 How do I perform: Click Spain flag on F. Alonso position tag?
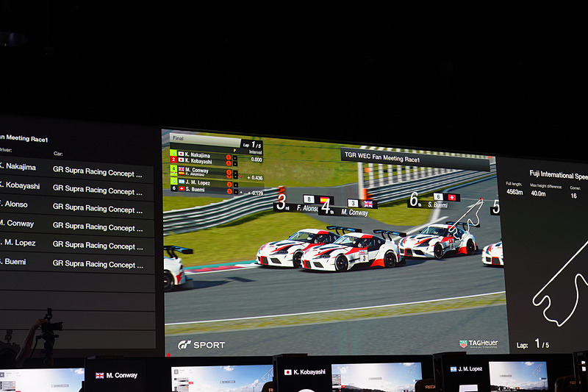coord(324,200)
